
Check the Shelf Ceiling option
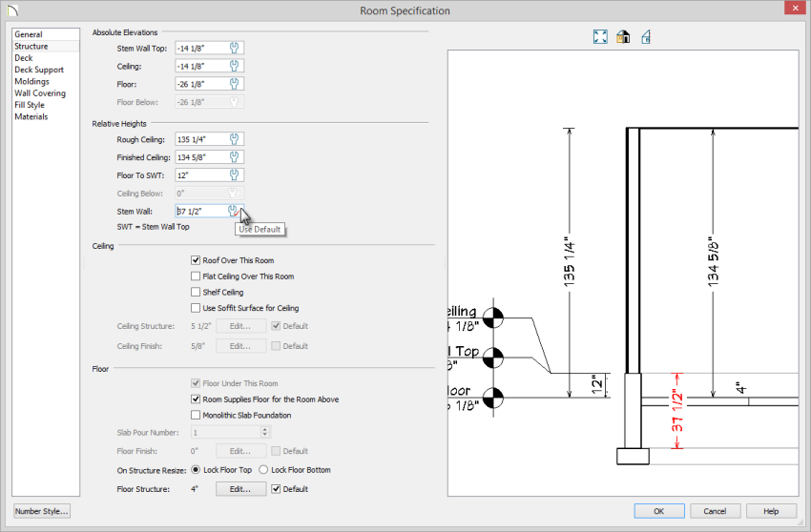196,292
